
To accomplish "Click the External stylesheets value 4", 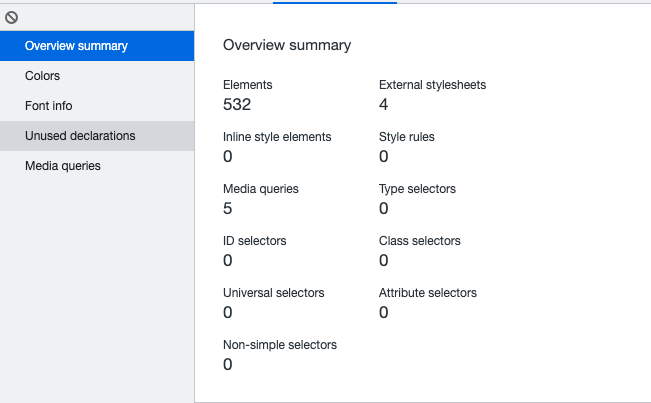I will [x=384, y=104].
